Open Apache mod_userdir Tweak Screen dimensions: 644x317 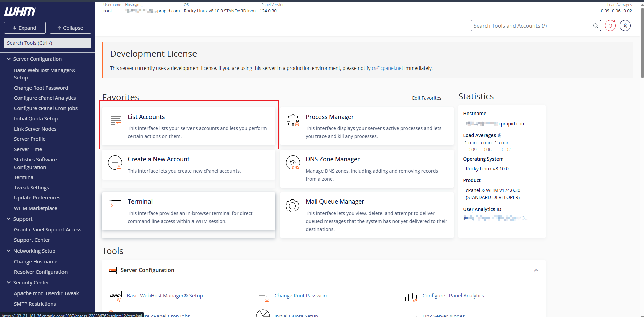click(46, 293)
